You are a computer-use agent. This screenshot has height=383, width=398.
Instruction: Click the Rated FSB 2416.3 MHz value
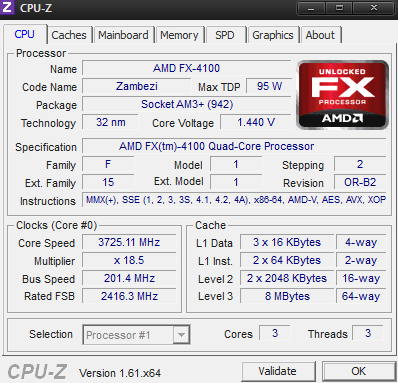pyautogui.click(x=129, y=296)
